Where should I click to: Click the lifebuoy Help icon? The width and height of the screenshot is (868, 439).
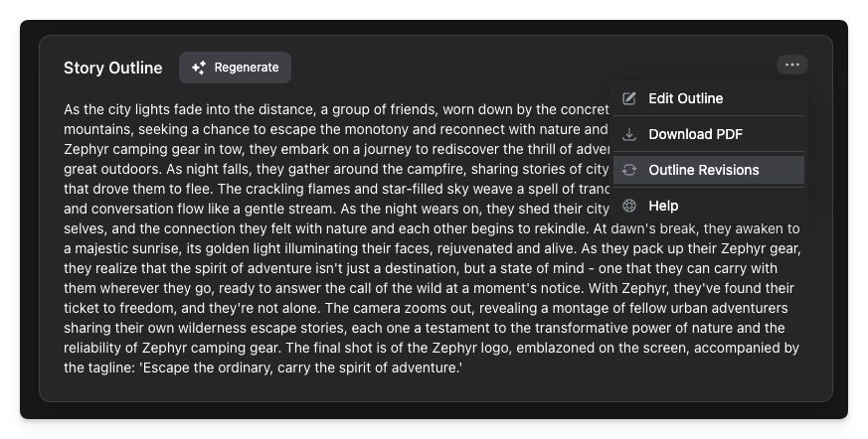click(629, 206)
